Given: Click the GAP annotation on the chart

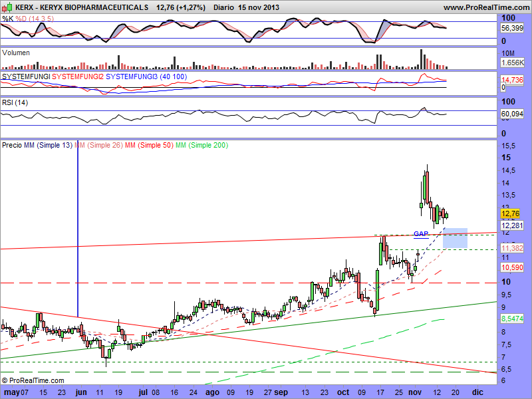Looking at the screenshot, I should coord(421,234).
